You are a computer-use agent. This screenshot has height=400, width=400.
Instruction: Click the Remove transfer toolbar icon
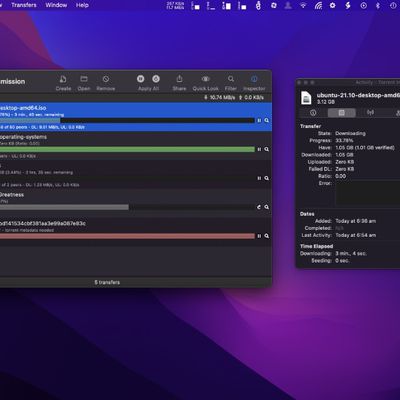point(106,79)
